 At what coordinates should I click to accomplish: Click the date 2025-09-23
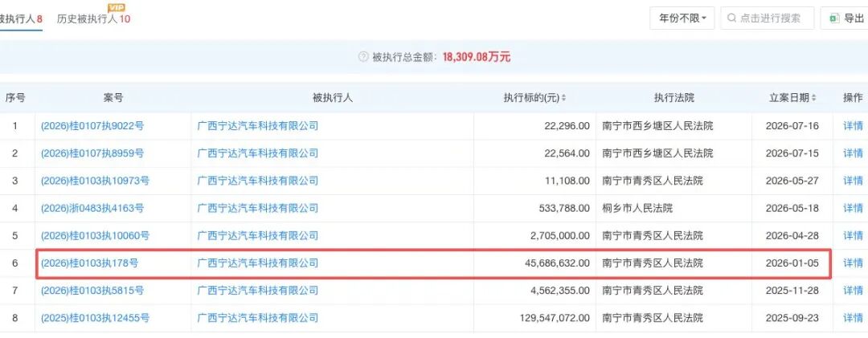[x=792, y=318]
